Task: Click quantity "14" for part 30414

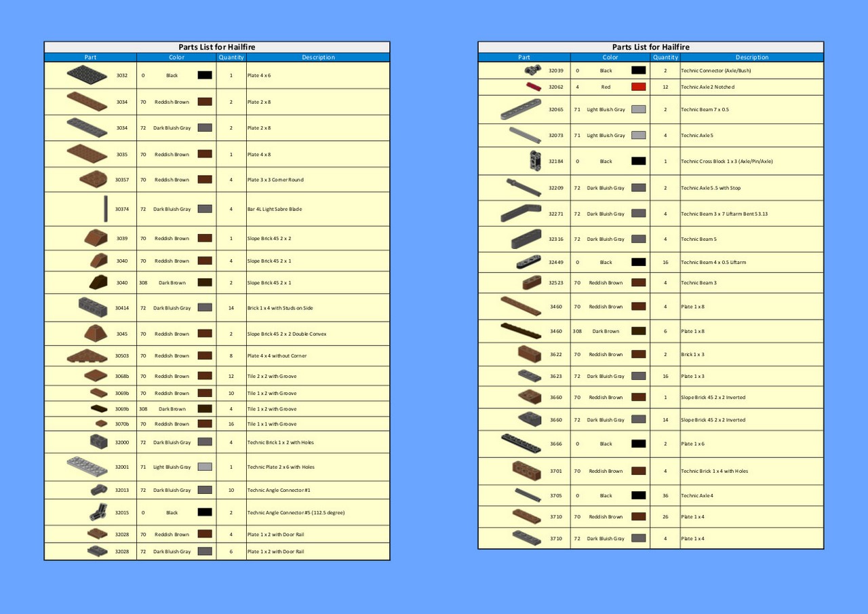Action: pyautogui.click(x=231, y=308)
